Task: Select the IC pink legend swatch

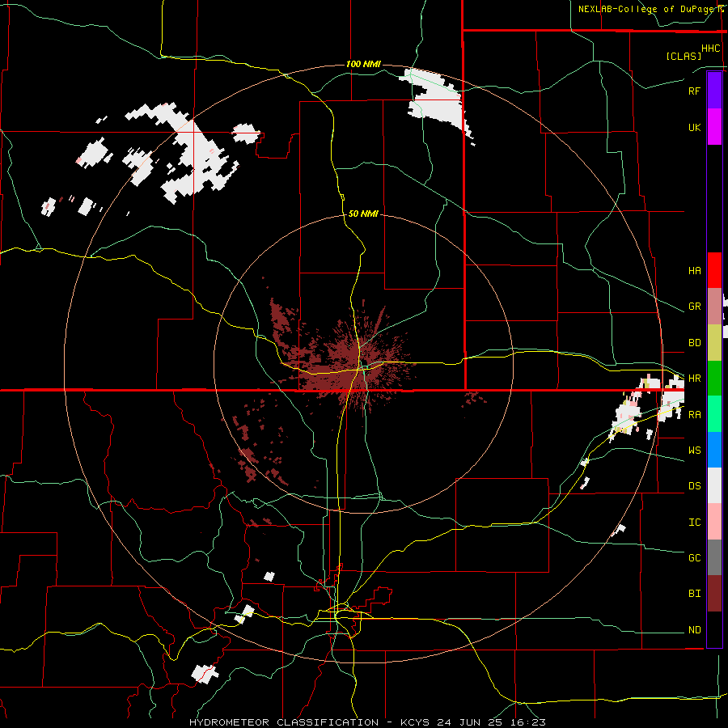Action: [x=714, y=522]
